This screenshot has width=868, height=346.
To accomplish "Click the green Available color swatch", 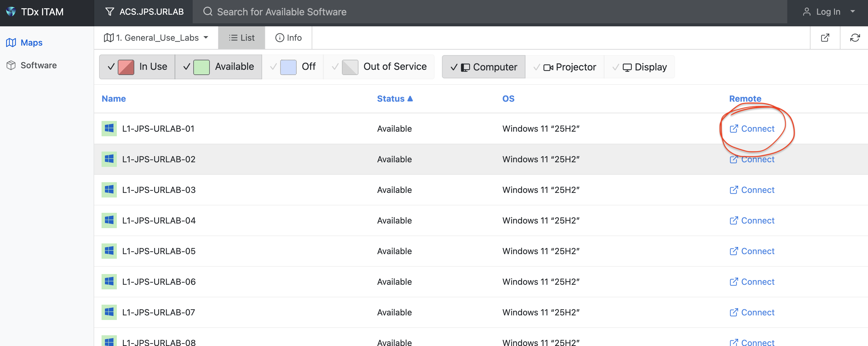I will coord(202,67).
